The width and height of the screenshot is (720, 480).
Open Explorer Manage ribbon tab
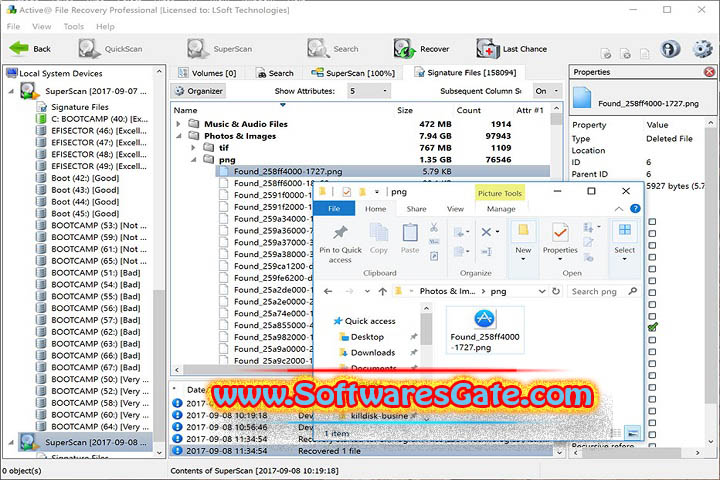pyautogui.click(x=501, y=209)
